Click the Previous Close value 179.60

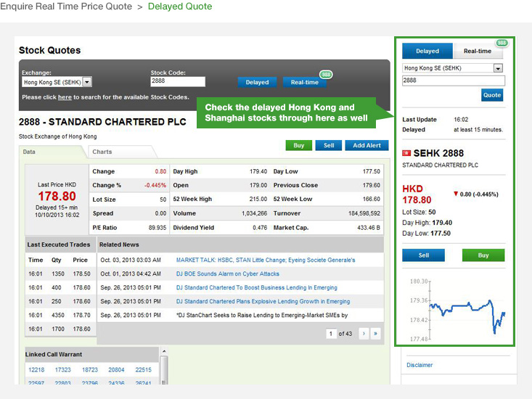tap(372, 186)
